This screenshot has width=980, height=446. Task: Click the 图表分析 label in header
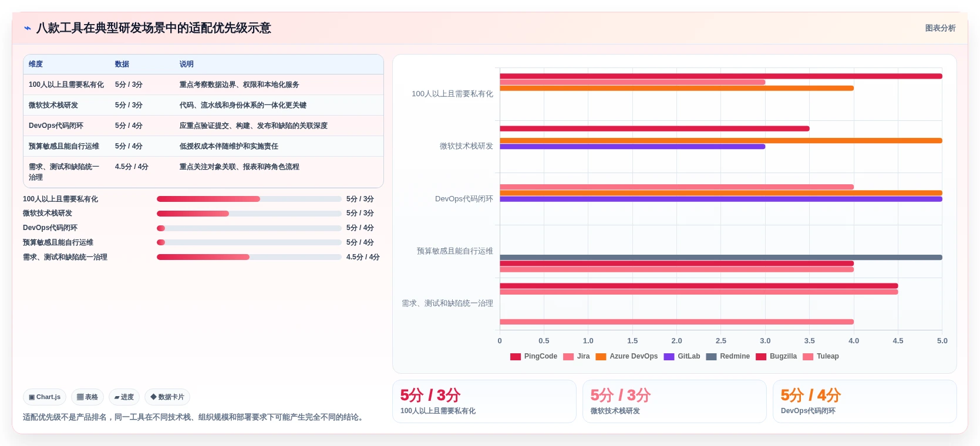click(x=940, y=28)
